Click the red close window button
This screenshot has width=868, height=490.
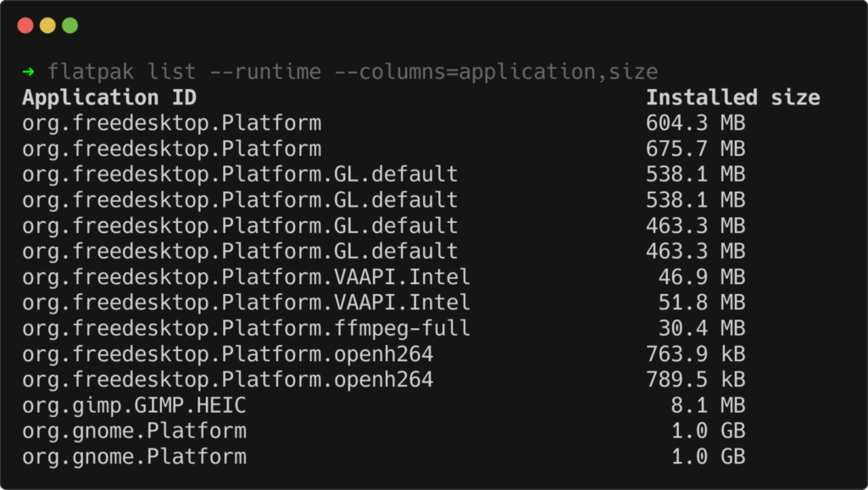25,25
